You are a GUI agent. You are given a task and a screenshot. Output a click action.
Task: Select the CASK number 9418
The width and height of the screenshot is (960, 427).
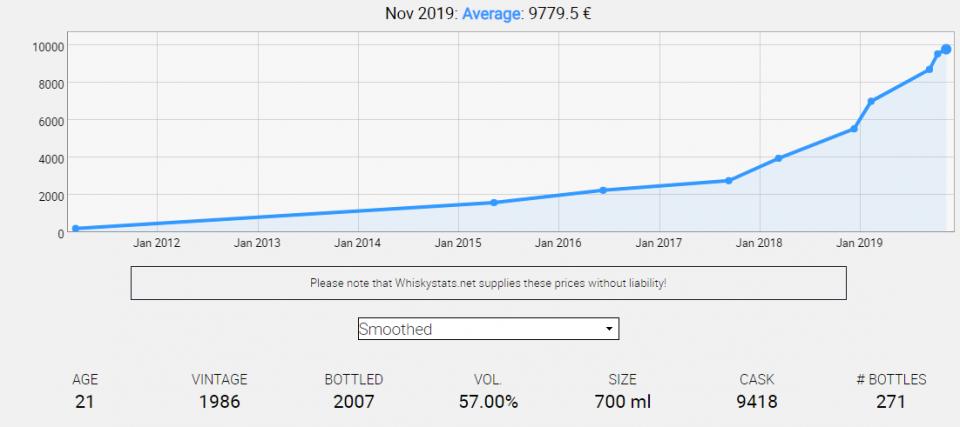tap(756, 402)
